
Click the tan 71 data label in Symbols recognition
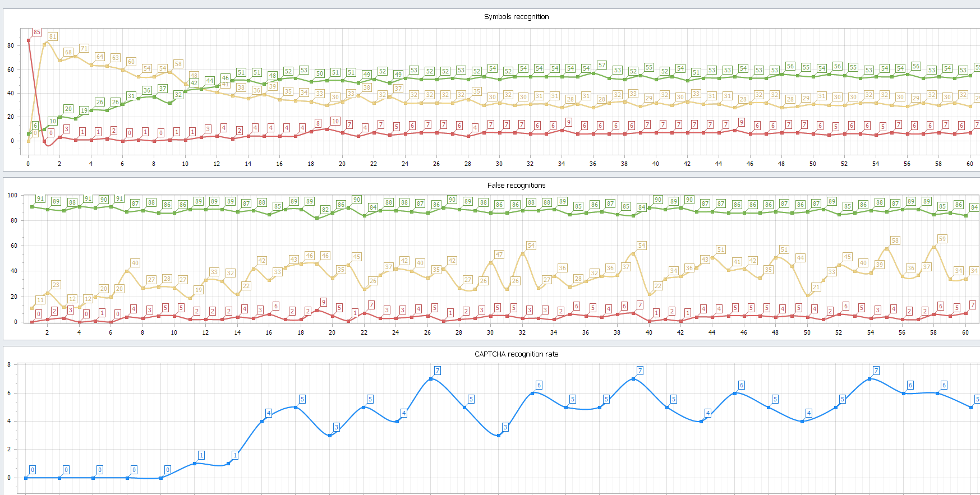(x=84, y=48)
